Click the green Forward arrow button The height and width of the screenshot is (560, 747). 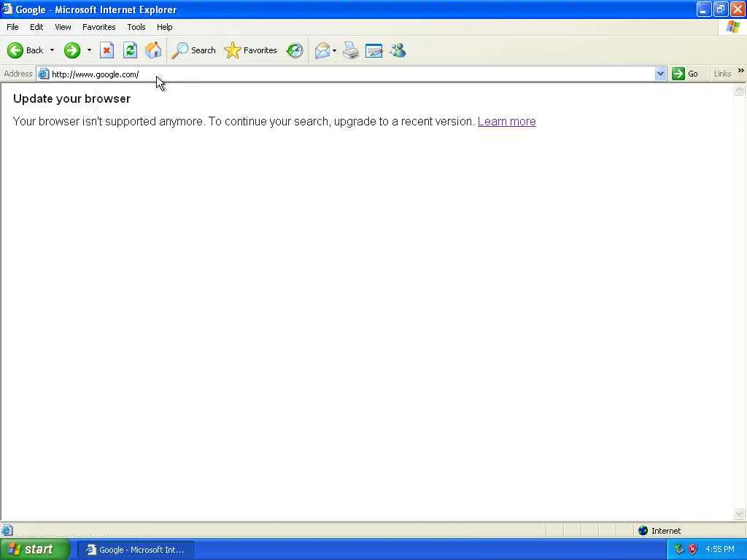pyautogui.click(x=72, y=50)
